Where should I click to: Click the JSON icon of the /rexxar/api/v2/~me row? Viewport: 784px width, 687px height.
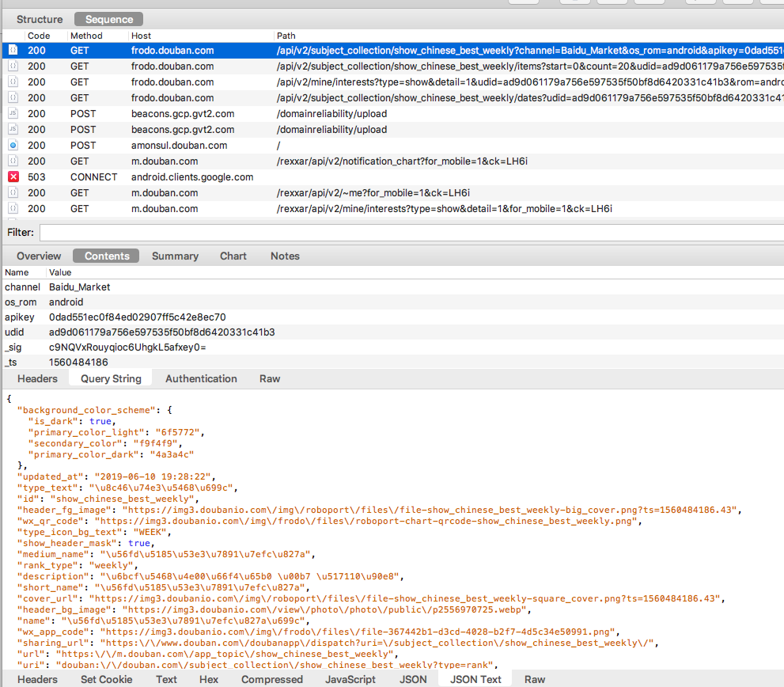click(x=13, y=192)
